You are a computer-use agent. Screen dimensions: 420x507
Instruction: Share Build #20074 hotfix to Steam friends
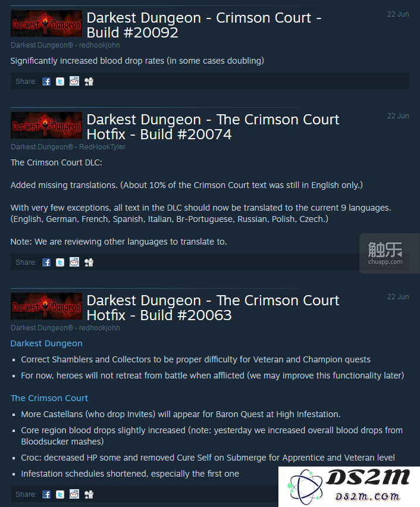click(89, 262)
